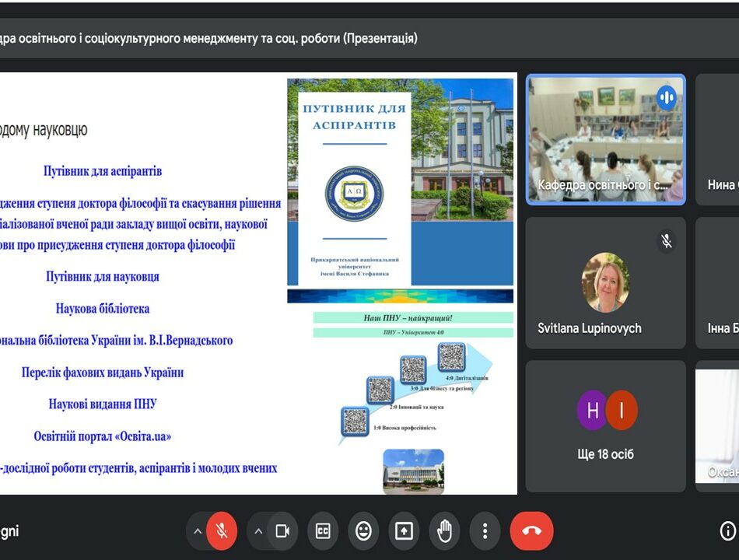Viewport: 739px width, 560px height.
Task: Expand video settings chevron beside camera
Action: coord(259,531)
